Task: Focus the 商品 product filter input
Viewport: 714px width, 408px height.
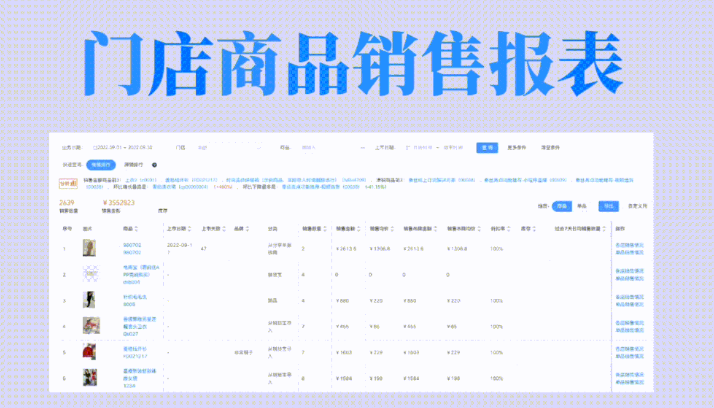Action: tap(333, 148)
